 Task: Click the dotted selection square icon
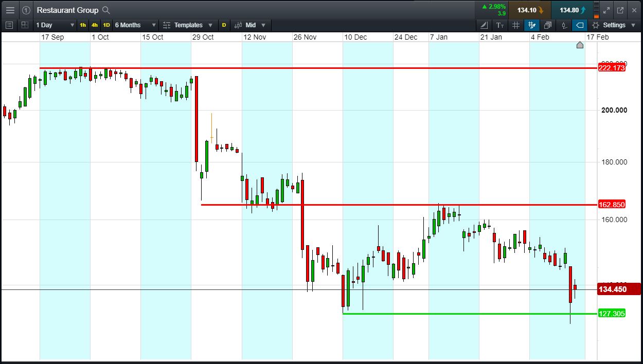pyautogui.click(x=25, y=25)
